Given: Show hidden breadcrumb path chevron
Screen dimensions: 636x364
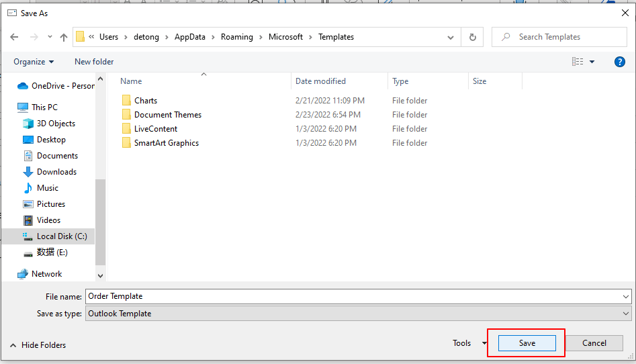Looking at the screenshot, I should [x=91, y=37].
